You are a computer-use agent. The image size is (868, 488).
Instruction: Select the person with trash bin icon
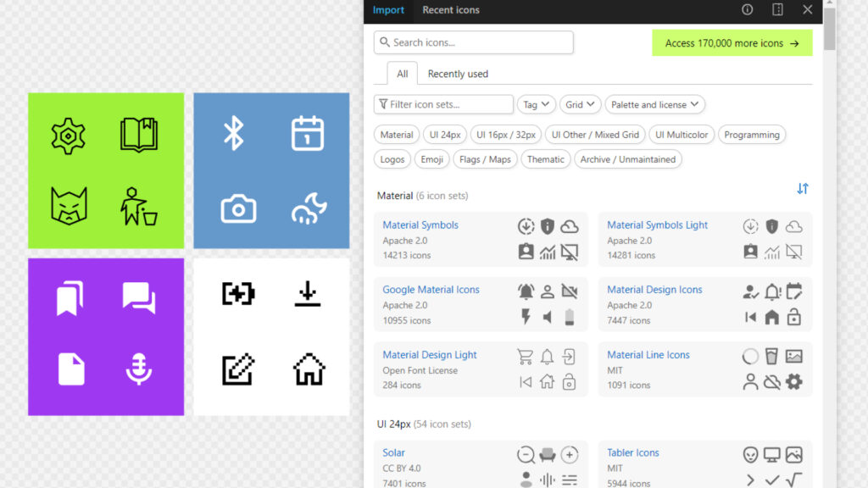(139, 207)
